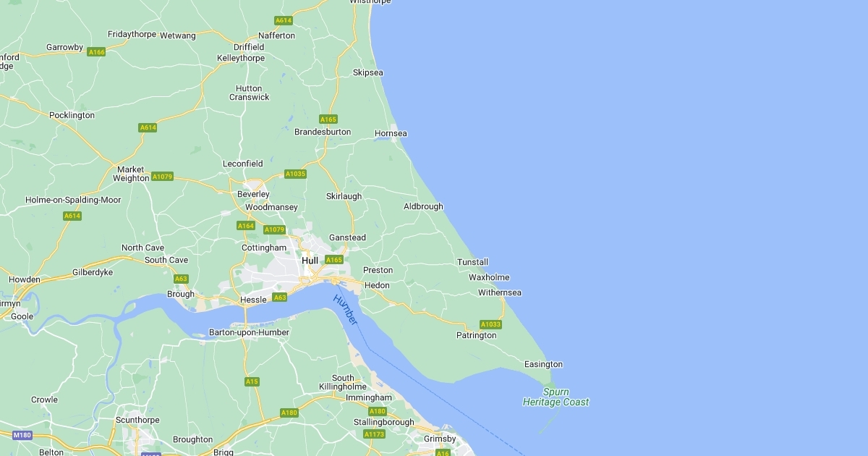The image size is (868, 456).
Task: Click the M180 motorway shield
Action: pos(22,435)
